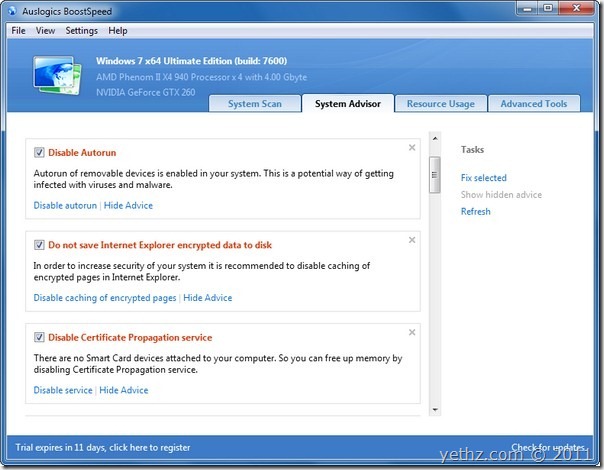The width and height of the screenshot is (604, 470).
Task: Toggle Disable Certificate Propagation service checkbox
Action: [x=39, y=337]
